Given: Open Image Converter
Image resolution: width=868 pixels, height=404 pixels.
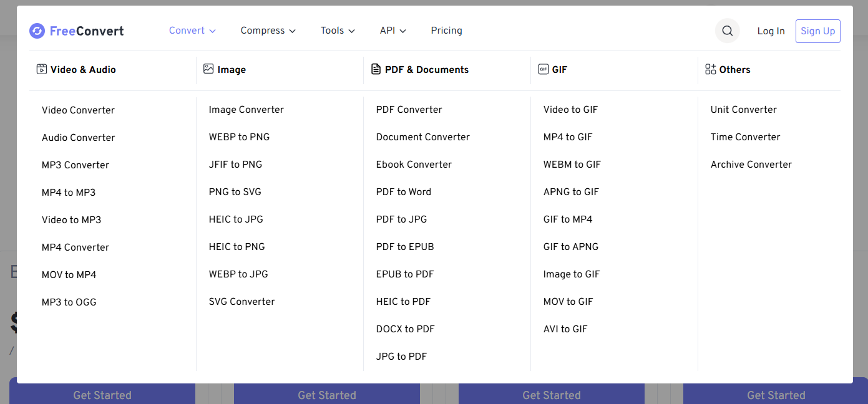Looking at the screenshot, I should (x=246, y=110).
